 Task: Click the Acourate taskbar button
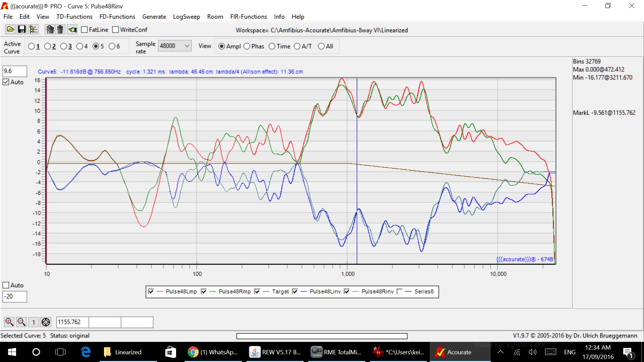460,352
